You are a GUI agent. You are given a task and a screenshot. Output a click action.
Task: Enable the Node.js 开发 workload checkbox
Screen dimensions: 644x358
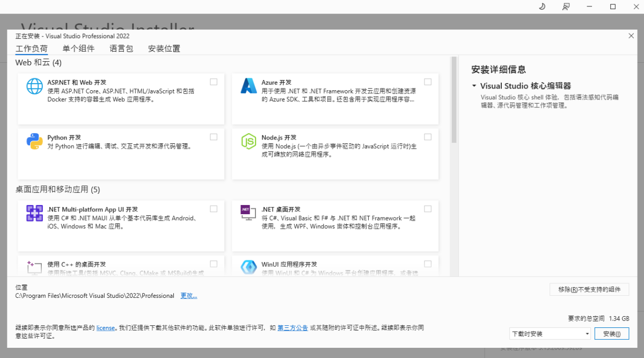pyautogui.click(x=428, y=137)
